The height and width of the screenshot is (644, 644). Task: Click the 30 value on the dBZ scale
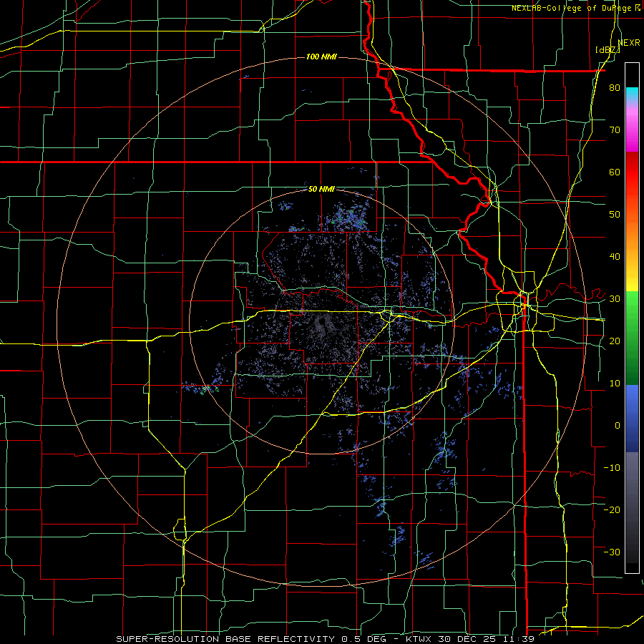[x=615, y=299]
